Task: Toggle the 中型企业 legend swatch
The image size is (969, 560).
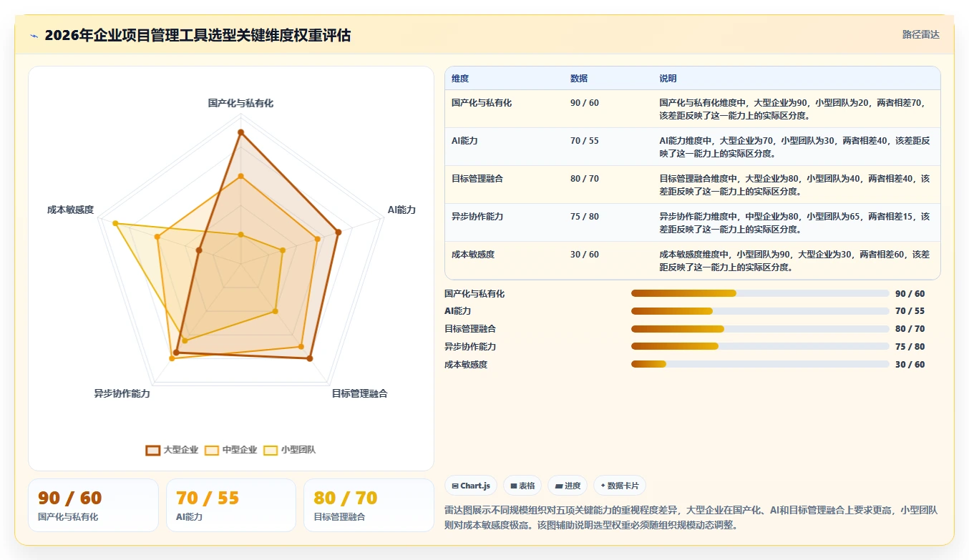Action: [x=211, y=450]
